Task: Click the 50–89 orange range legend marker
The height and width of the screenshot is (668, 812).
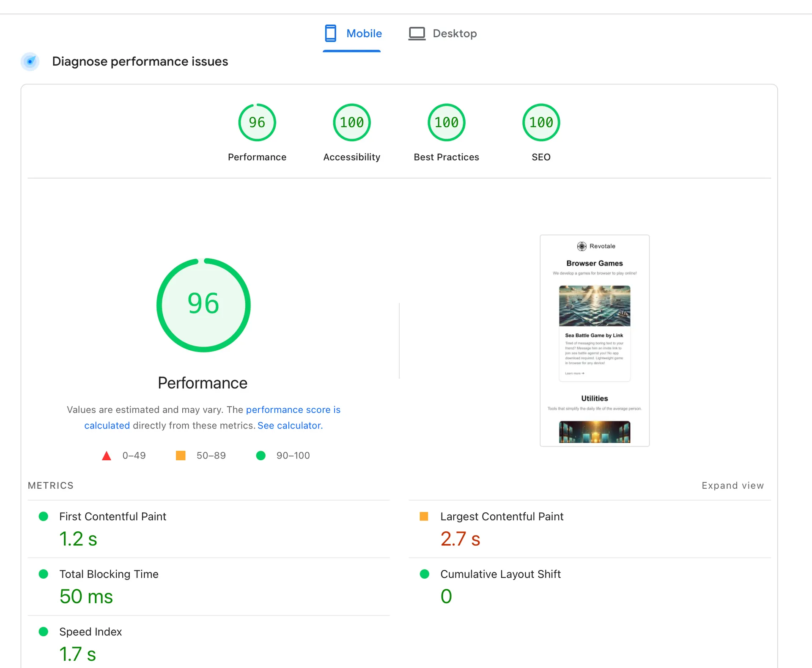Action: (180, 456)
